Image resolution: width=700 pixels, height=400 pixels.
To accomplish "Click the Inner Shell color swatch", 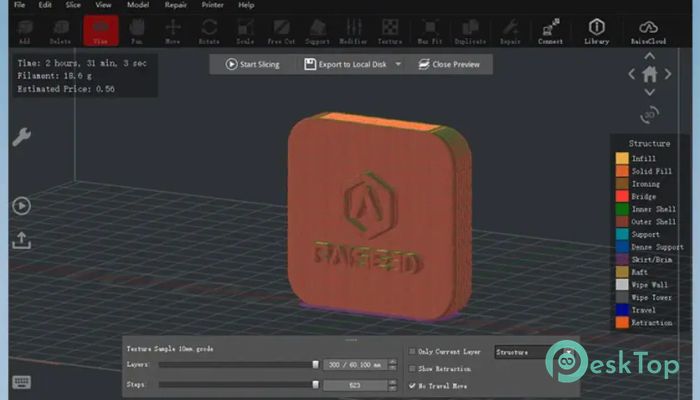I will pos(622,209).
